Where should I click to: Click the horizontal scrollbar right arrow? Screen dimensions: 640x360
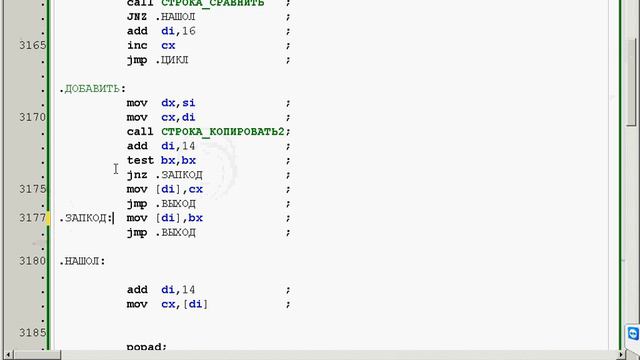[x=621, y=355]
